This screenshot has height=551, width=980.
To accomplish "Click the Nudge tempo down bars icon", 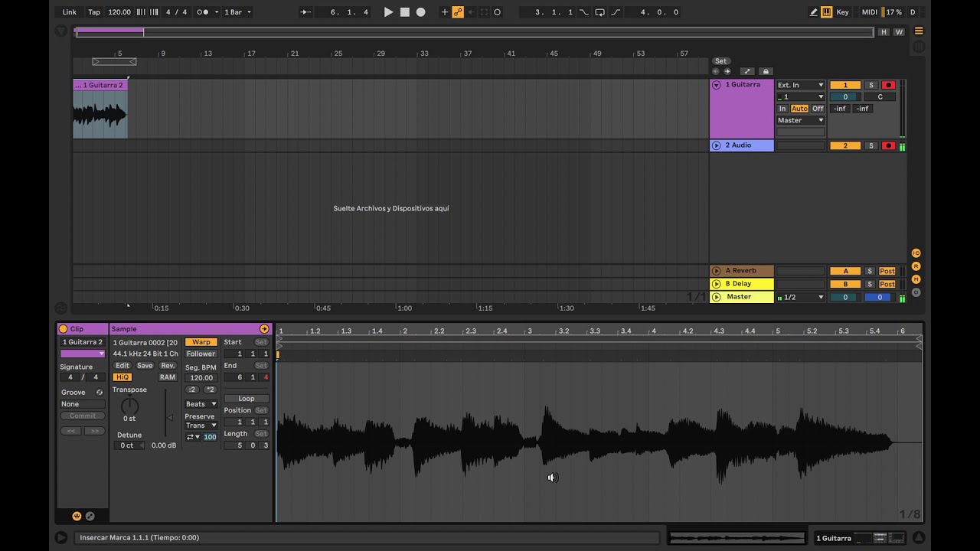I will 141,12.
